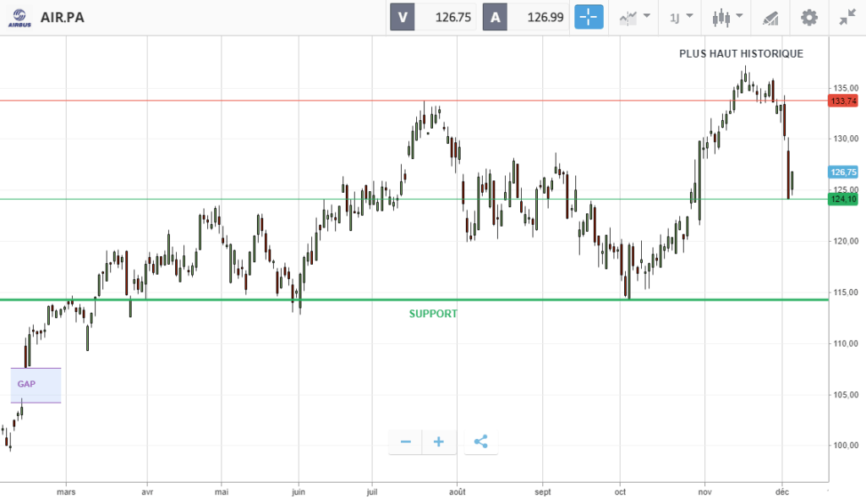
Task: Select the candlestick chart type icon
Action: click(x=721, y=19)
